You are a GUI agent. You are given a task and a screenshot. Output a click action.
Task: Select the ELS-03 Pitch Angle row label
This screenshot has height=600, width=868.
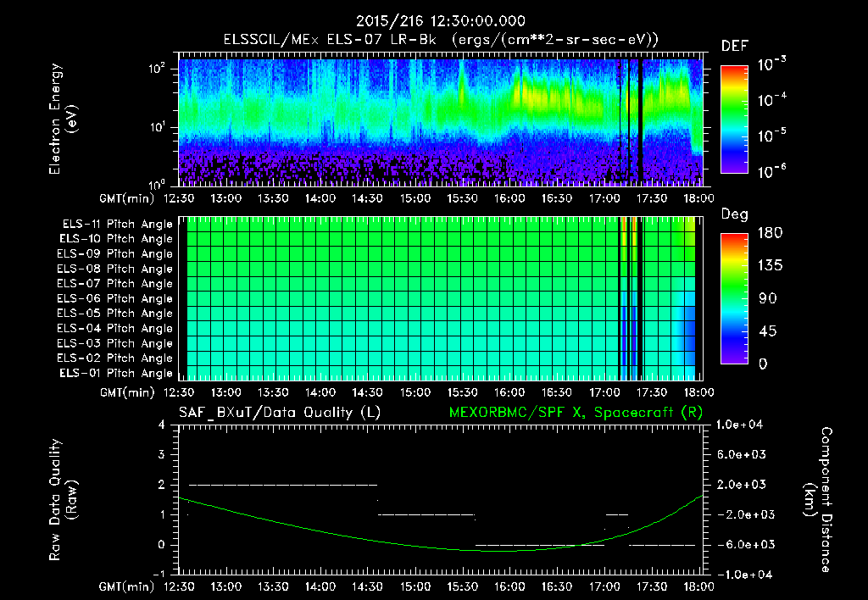[x=115, y=343]
